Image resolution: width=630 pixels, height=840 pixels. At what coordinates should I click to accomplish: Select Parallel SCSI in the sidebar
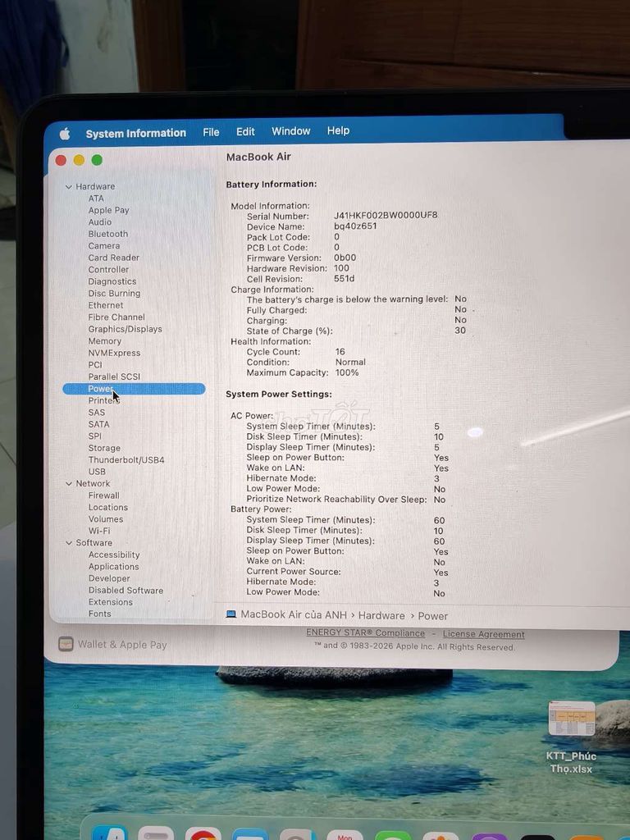[x=114, y=377]
